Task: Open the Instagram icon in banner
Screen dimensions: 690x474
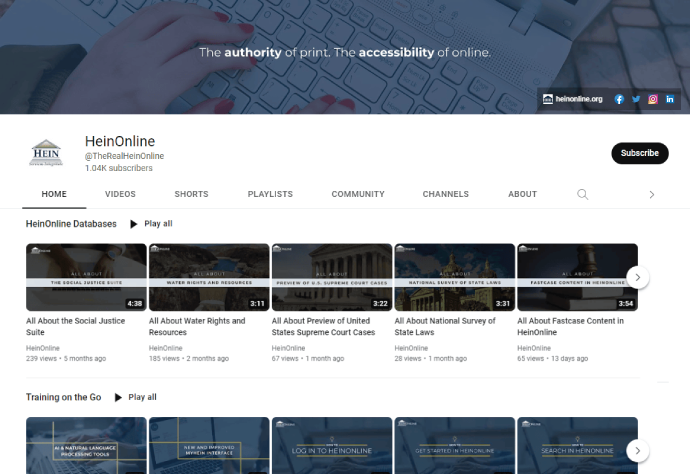Action: click(653, 99)
